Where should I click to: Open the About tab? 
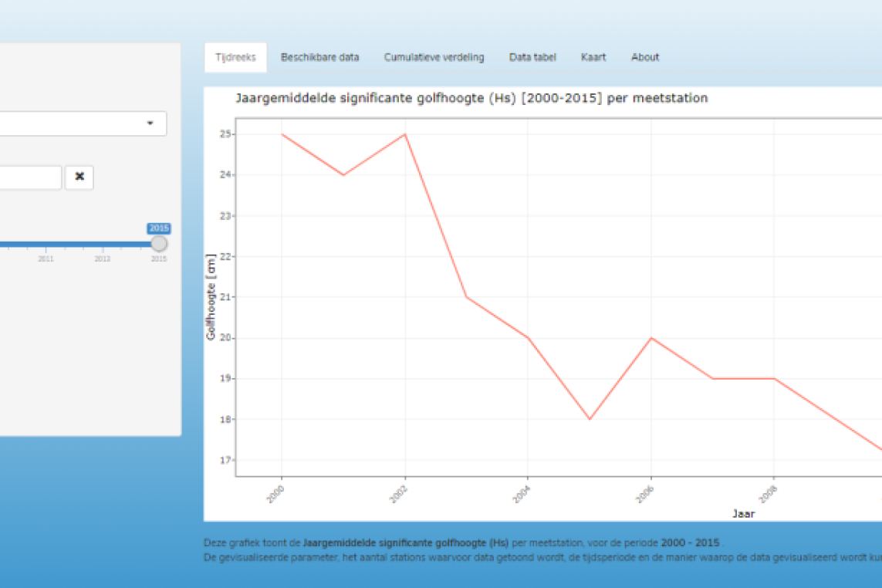(x=644, y=57)
